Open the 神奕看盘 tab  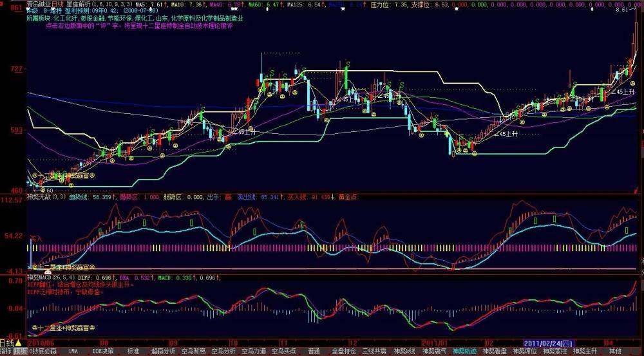point(495,351)
